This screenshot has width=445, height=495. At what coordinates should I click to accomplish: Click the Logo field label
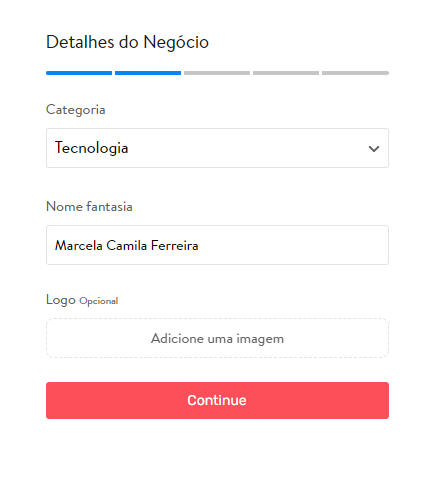pos(61,300)
